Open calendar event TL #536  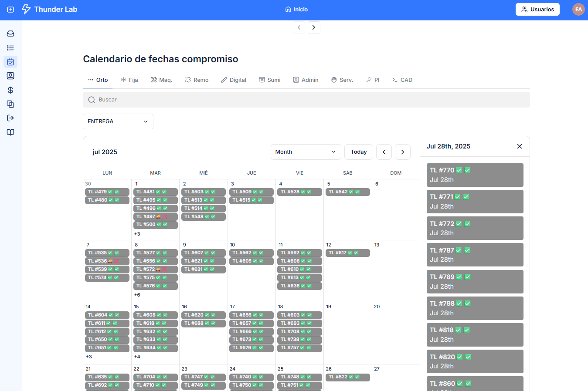(107, 261)
